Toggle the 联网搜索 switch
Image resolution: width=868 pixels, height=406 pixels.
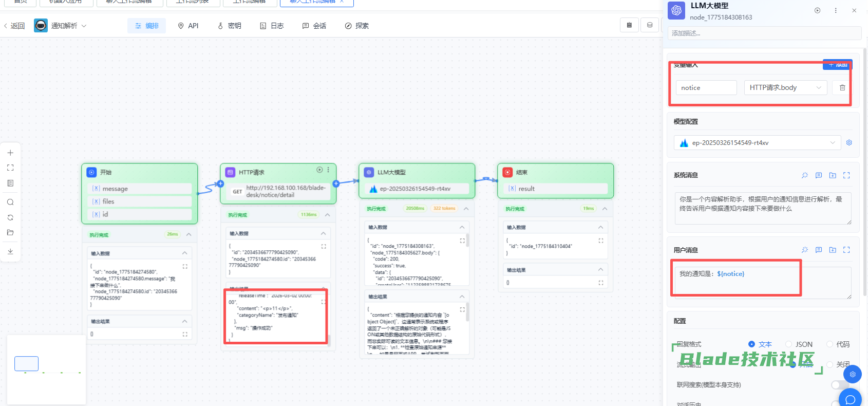[x=839, y=385]
